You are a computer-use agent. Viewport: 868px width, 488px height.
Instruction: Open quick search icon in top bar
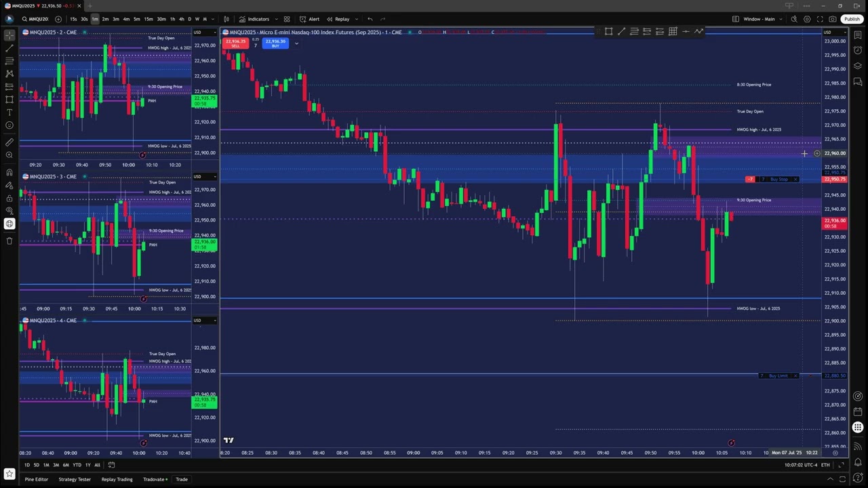click(x=794, y=19)
